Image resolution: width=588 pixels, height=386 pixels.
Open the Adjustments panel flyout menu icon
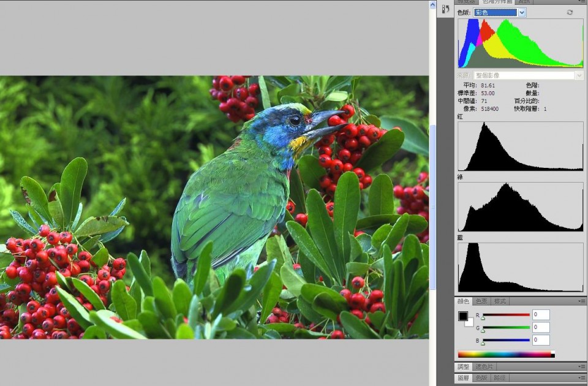(581, 366)
